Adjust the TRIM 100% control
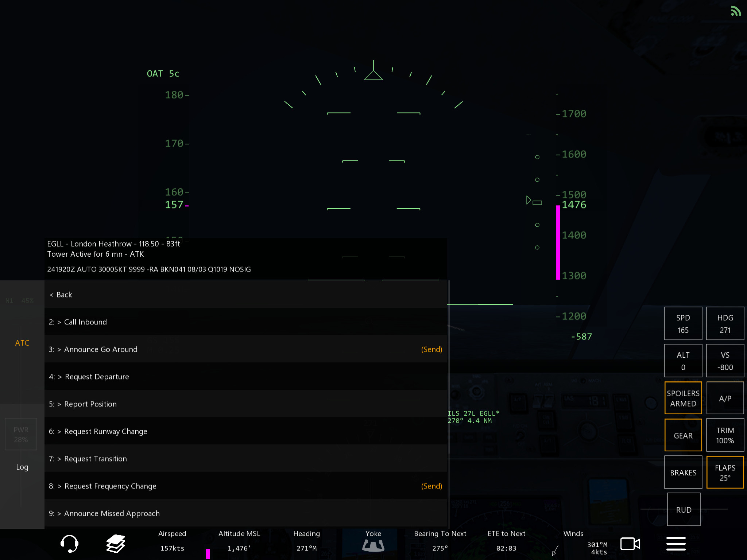Image resolution: width=747 pixels, height=560 pixels. (725, 436)
